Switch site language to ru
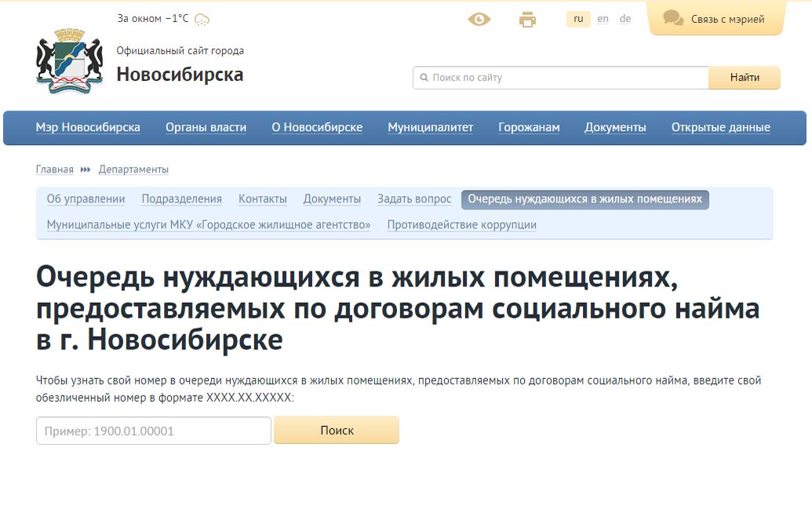Screen dimensions: 812x528 tap(578, 19)
